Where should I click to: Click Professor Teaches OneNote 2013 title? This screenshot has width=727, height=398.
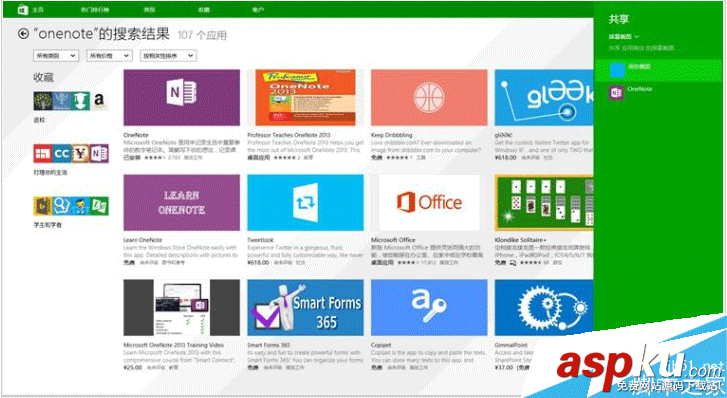289,135
